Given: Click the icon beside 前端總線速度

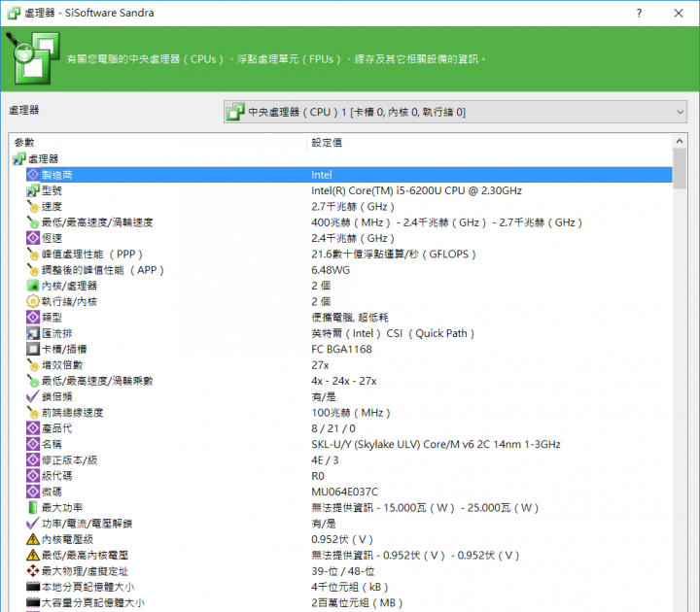Looking at the screenshot, I should (33, 413).
